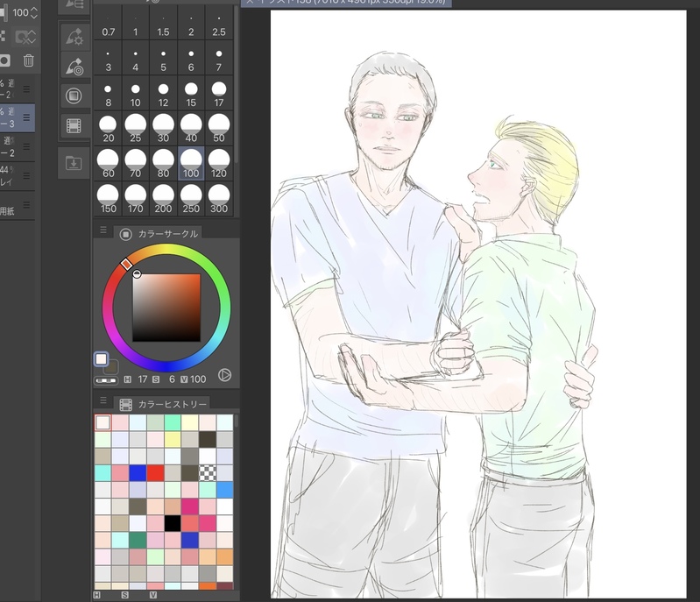Open the sub tool detail icon with gear
The width and height of the screenshot is (700, 602).
pyautogui.click(x=74, y=36)
